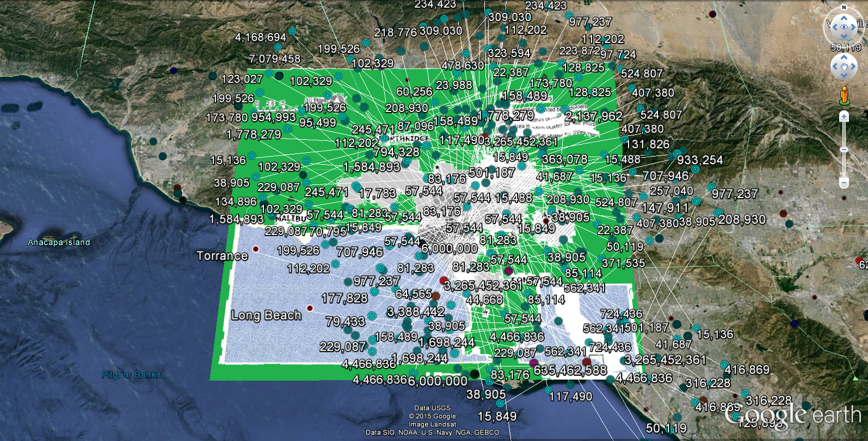Screen dimensions: 868x441
Task: Click the eye icon in look joystick
Action: (844, 27)
